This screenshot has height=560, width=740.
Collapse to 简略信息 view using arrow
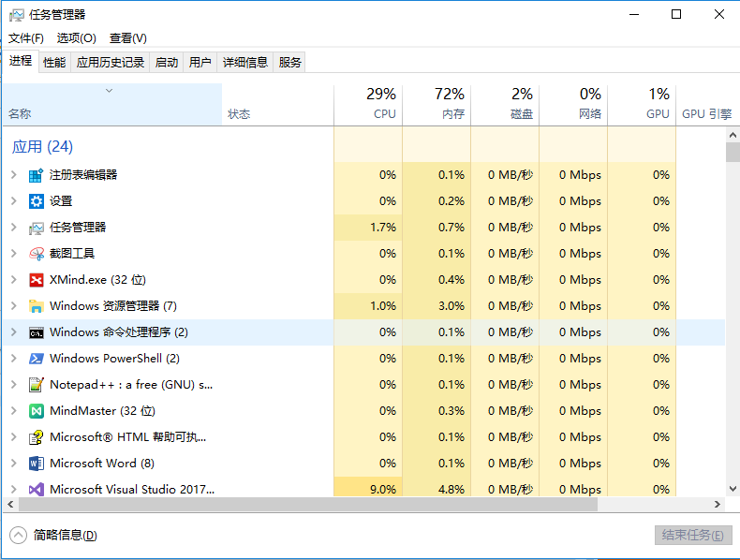point(19,535)
